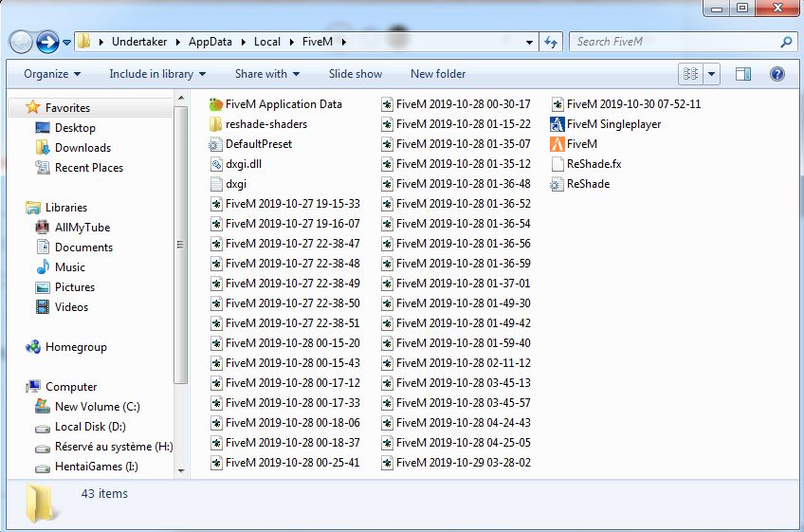
Task: Click navigation pane scroll up arrow
Action: (181, 98)
